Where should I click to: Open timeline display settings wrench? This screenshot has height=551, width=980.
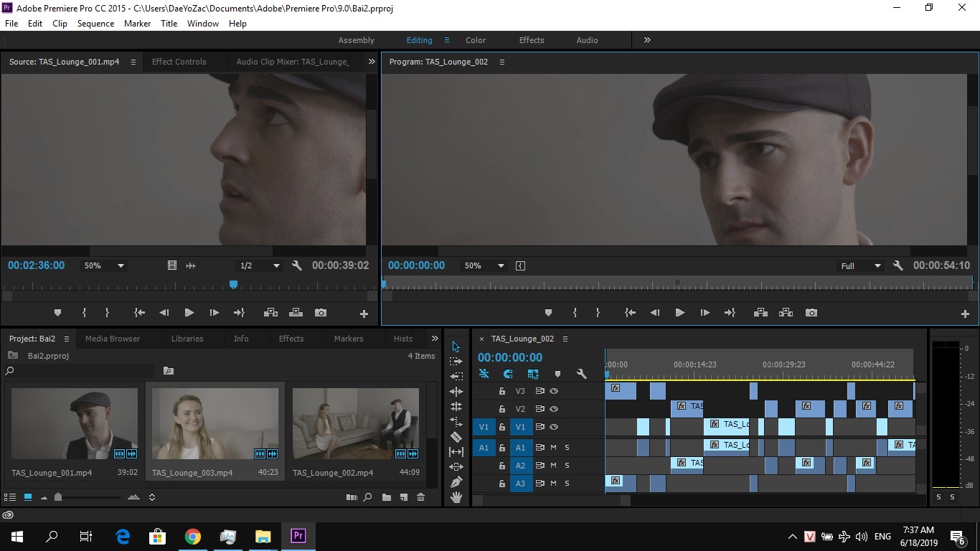pos(582,374)
